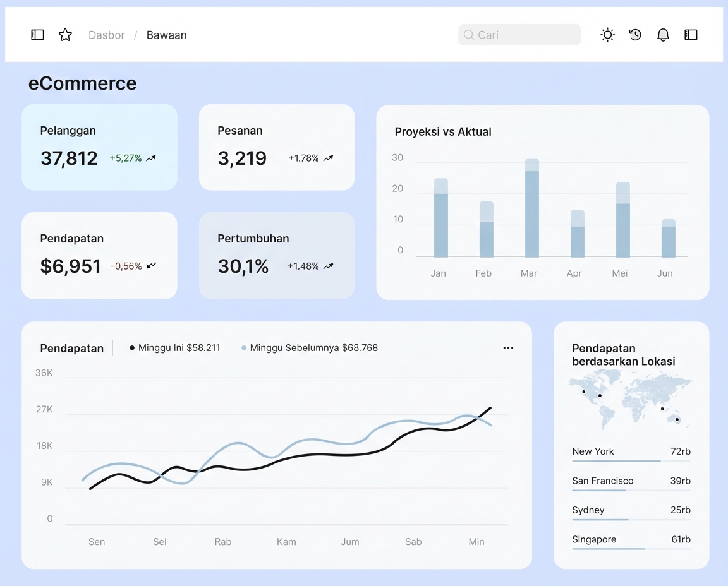Mark page as favorite with star icon
Viewport: 728px width, 586px height.
tap(66, 35)
